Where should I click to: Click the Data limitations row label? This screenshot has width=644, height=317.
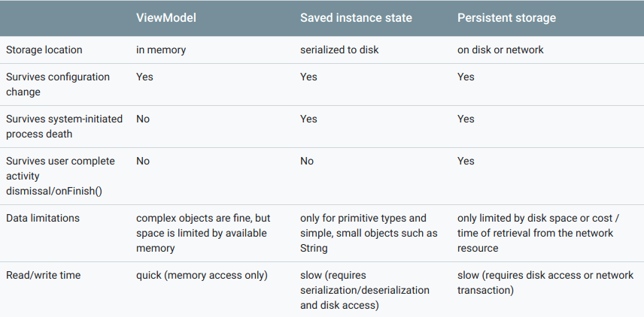point(43,218)
